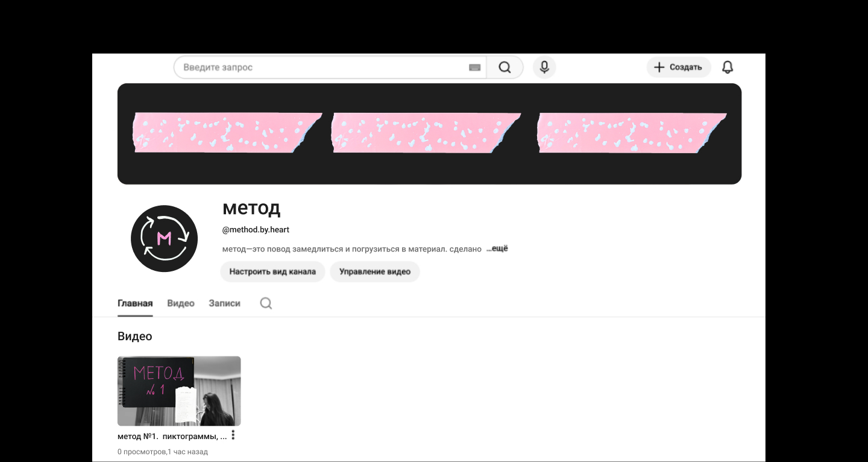Open the on-screen keyboard icon
The height and width of the screenshot is (462, 868).
[474, 68]
